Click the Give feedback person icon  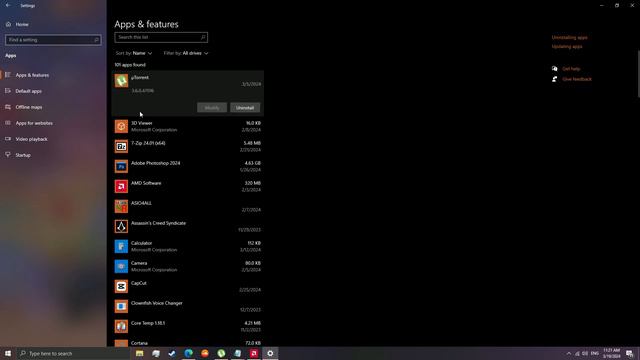pos(554,79)
